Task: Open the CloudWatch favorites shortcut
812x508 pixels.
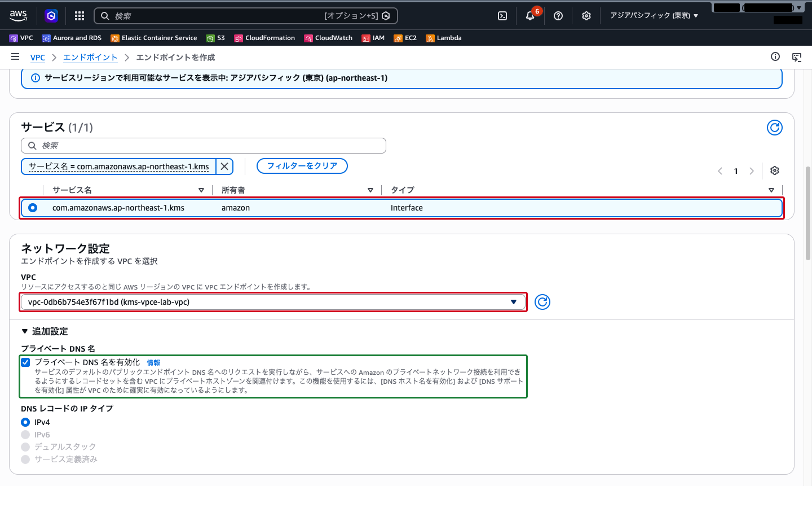Action: click(x=328, y=38)
